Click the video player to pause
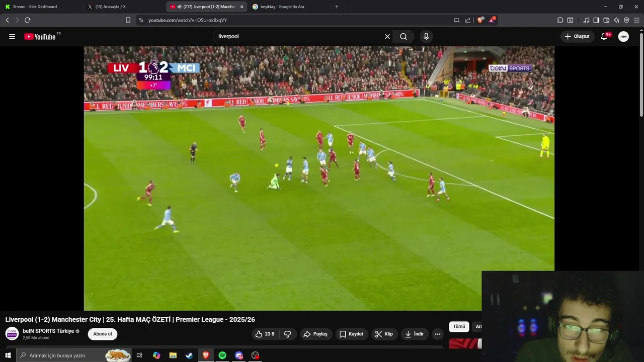This screenshot has height=362, width=644. pyautogui.click(x=319, y=178)
